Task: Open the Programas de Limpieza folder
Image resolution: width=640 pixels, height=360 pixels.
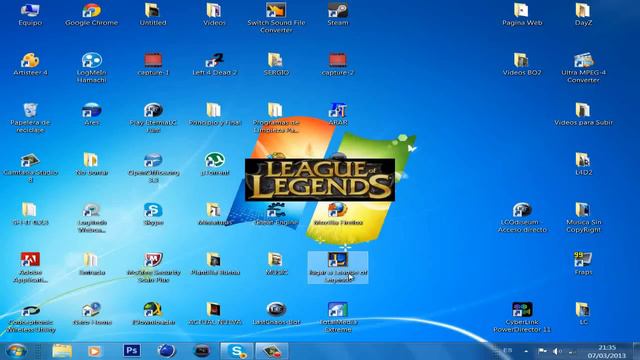Action: (x=276, y=118)
